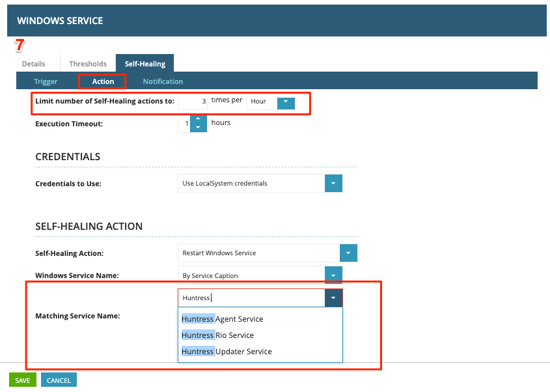Click the By Service Caption field
Image resolution: width=550 pixels, height=392 pixels.
click(251, 275)
